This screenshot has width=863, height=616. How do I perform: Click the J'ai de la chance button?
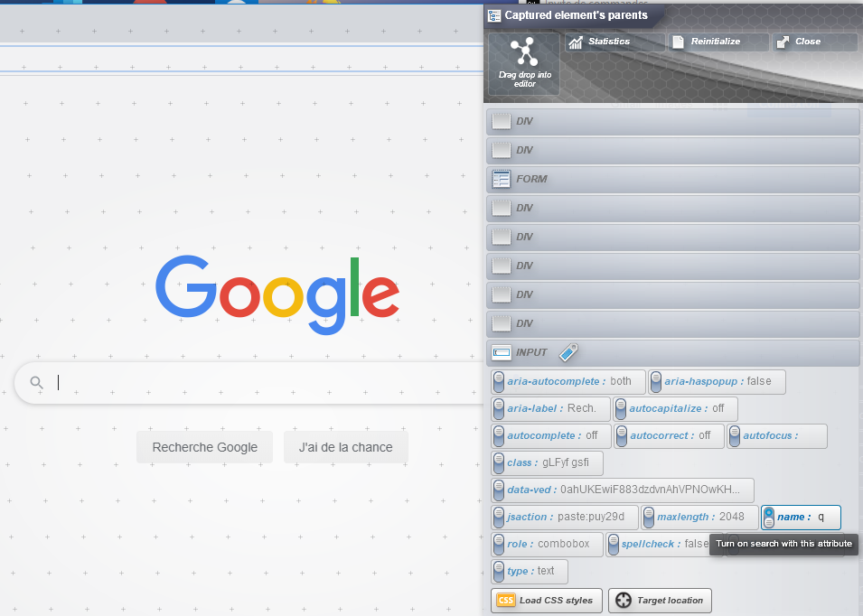click(x=345, y=447)
